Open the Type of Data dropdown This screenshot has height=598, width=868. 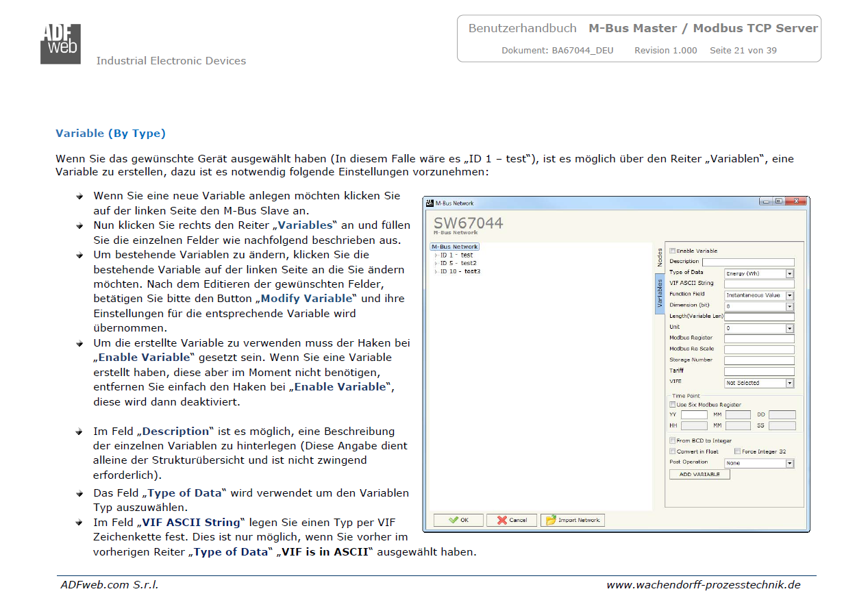pos(759,273)
